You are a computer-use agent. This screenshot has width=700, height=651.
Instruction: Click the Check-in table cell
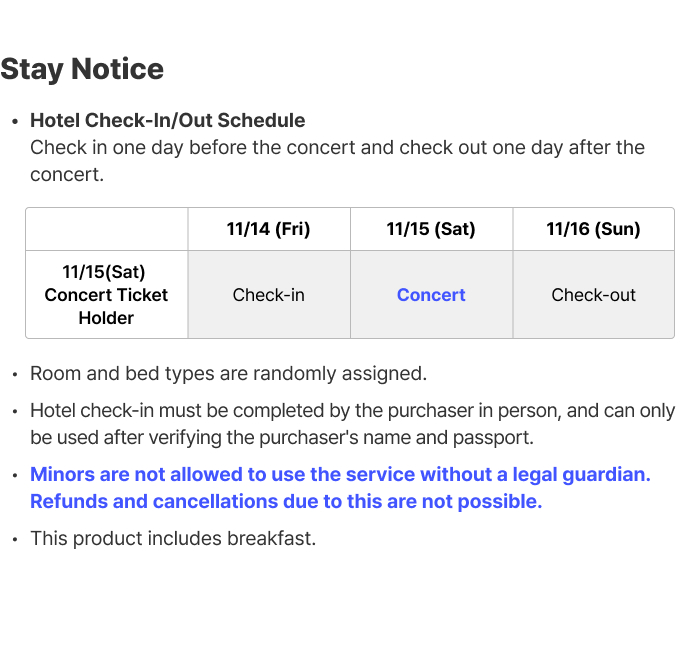269,295
